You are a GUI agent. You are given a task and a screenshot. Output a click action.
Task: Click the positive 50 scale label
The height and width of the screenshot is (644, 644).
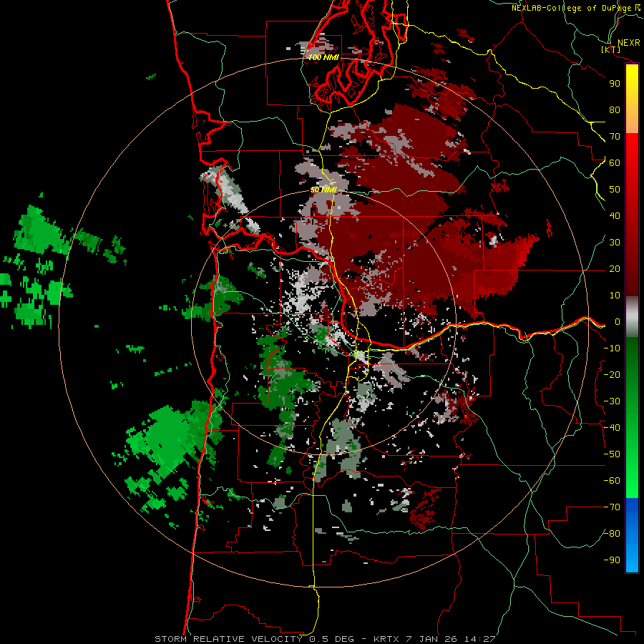click(615, 190)
